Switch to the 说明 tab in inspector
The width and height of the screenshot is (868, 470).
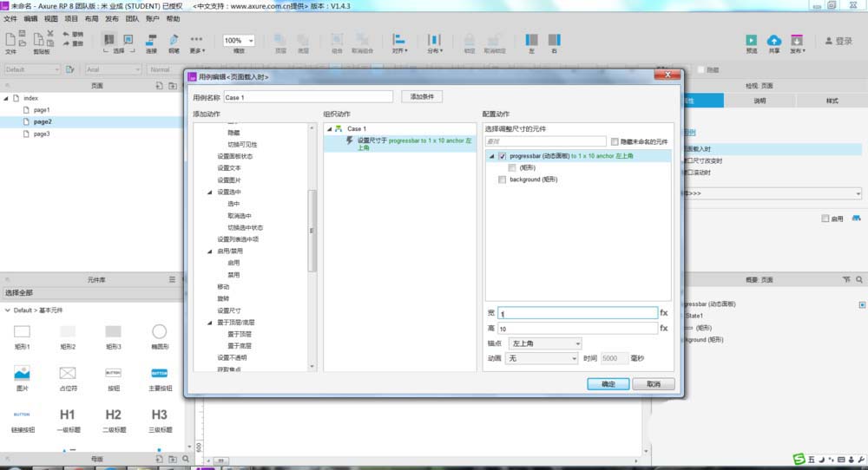pos(759,101)
